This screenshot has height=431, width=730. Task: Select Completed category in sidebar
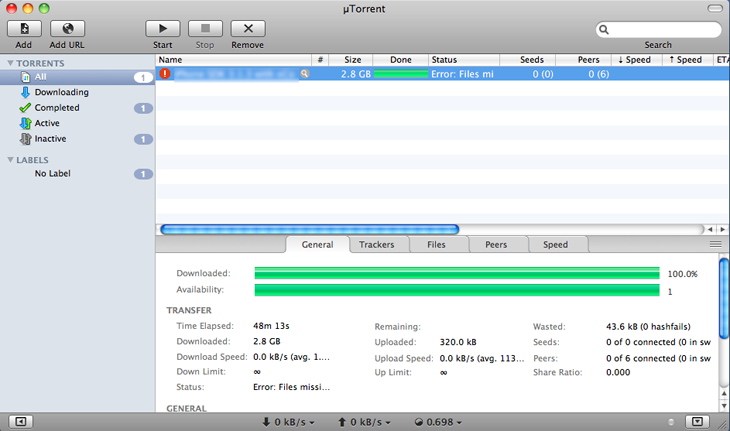(x=77, y=108)
